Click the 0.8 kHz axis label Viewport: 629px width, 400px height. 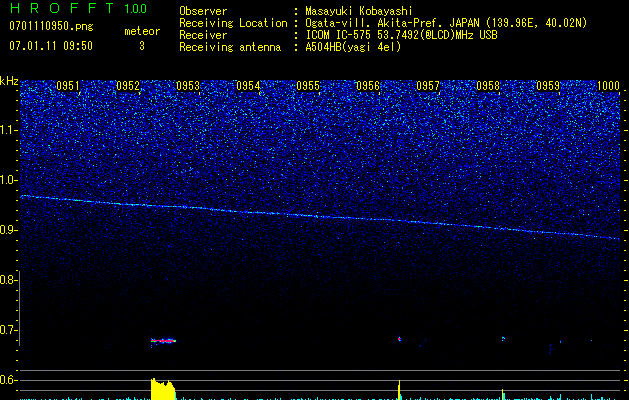[x=8, y=280]
